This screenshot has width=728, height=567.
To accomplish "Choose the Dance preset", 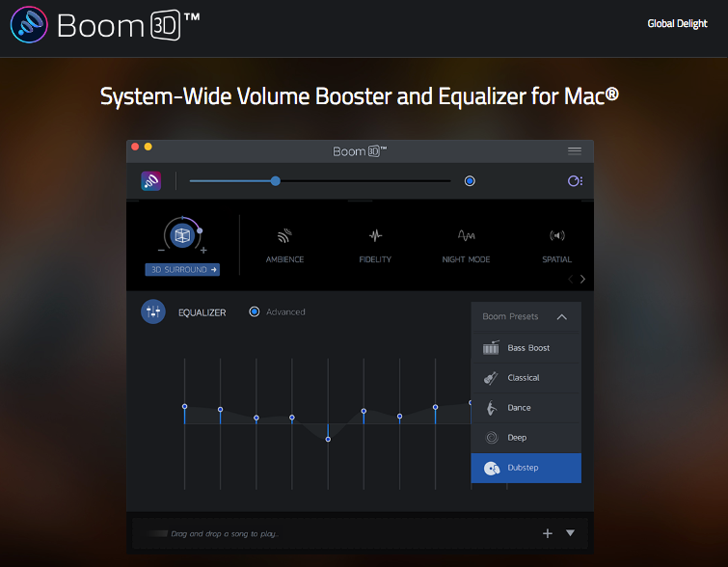I will [x=526, y=408].
